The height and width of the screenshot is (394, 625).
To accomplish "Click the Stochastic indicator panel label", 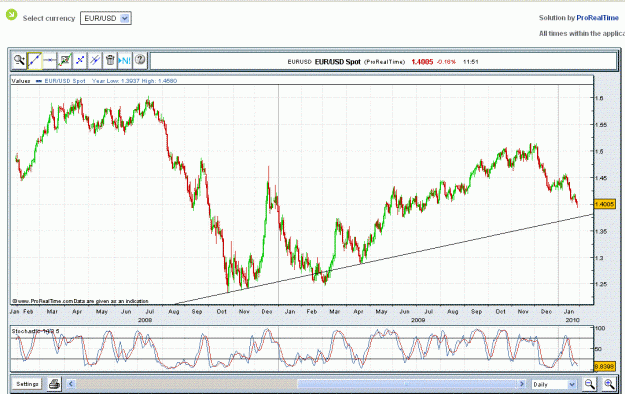I will coord(35,331).
